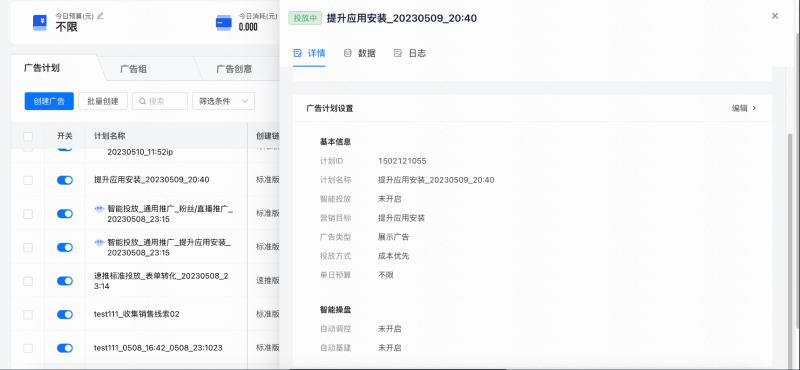Click the 基本信息 section heading

click(x=335, y=142)
